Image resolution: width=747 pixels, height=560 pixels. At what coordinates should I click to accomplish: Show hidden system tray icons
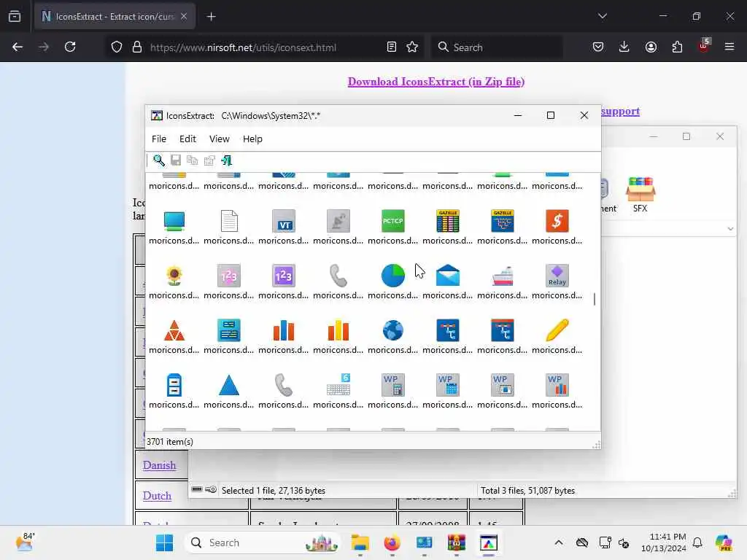coord(559,542)
